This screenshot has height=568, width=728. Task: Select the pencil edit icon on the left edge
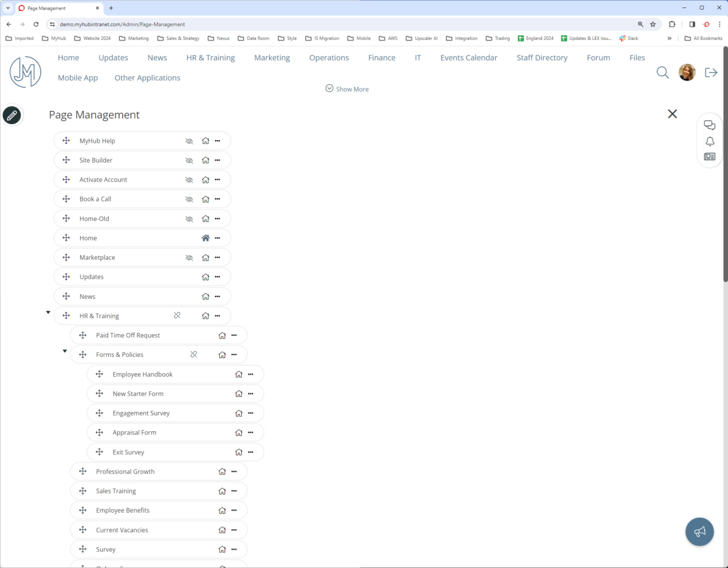[12, 115]
